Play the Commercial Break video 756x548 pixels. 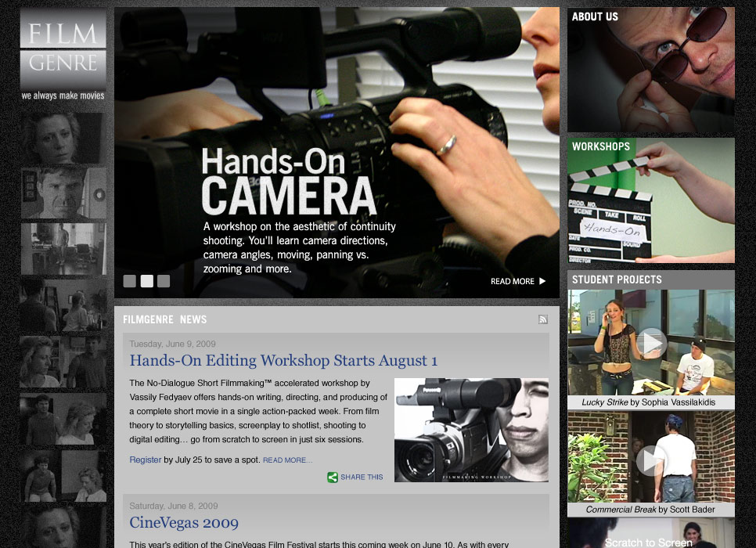[x=650, y=460]
